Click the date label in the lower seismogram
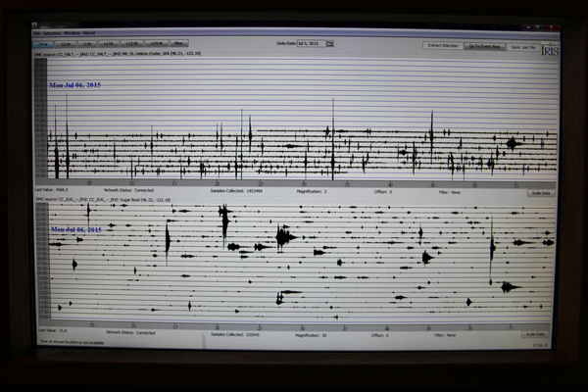 (75, 229)
